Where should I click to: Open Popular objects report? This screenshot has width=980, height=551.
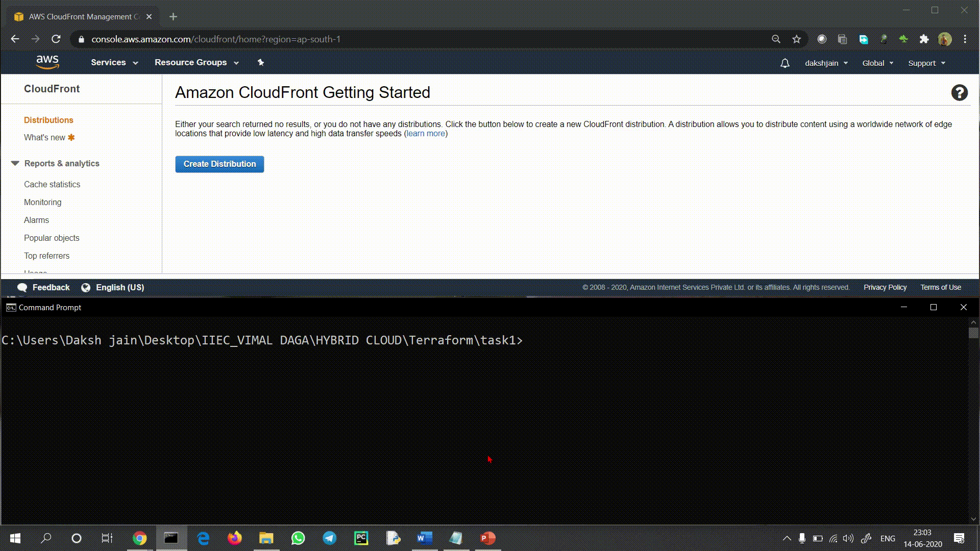(52, 238)
